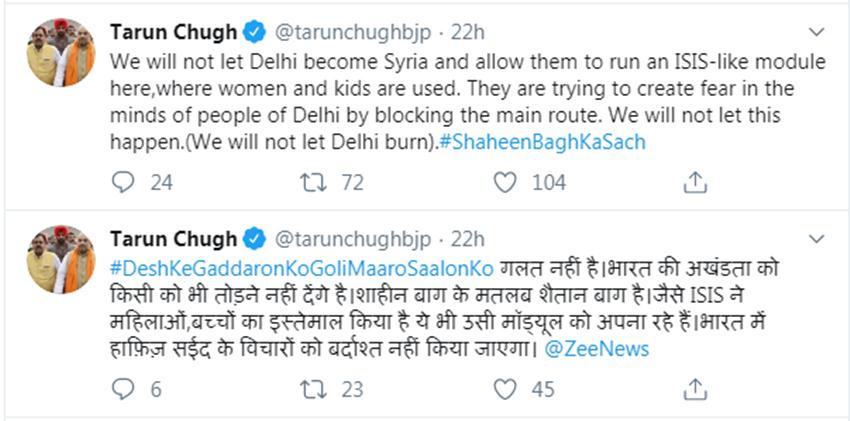Open the first tweet's 22h timestamp

click(466, 31)
